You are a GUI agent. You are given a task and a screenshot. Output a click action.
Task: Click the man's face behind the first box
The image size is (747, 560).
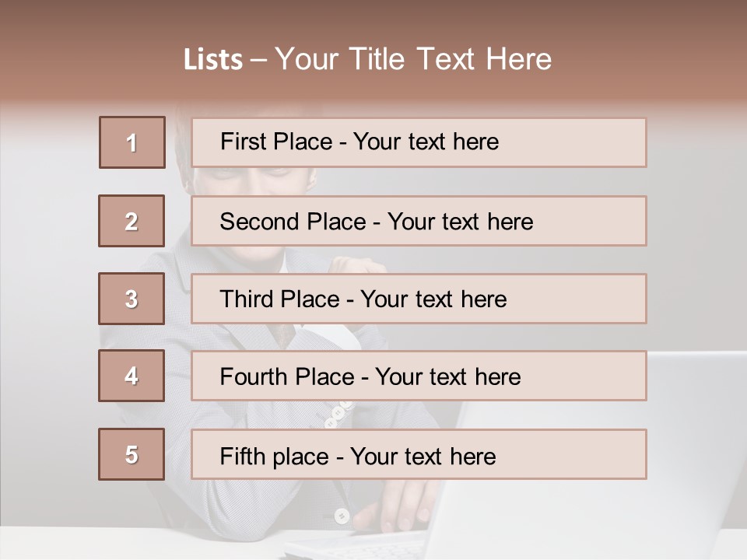(257, 181)
